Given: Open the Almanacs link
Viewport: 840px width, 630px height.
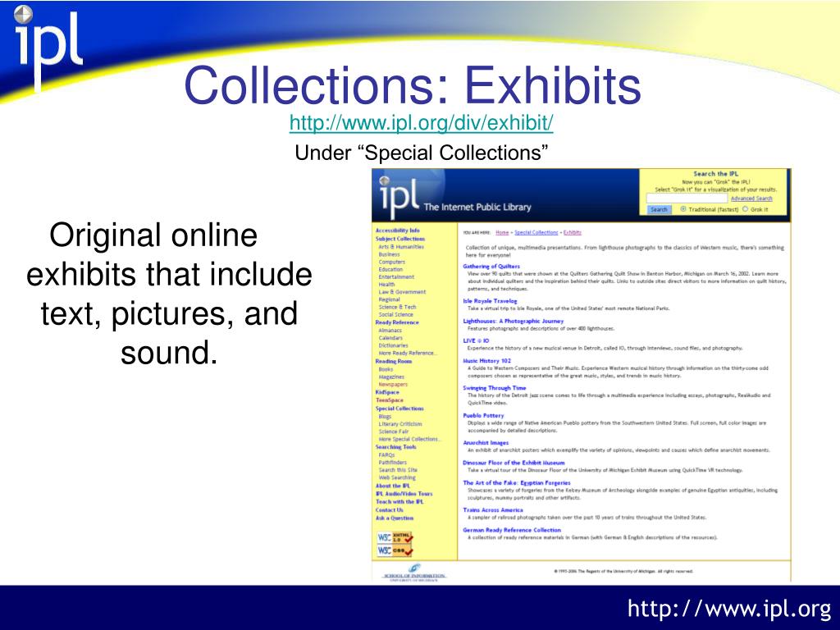Looking at the screenshot, I should [x=390, y=331].
